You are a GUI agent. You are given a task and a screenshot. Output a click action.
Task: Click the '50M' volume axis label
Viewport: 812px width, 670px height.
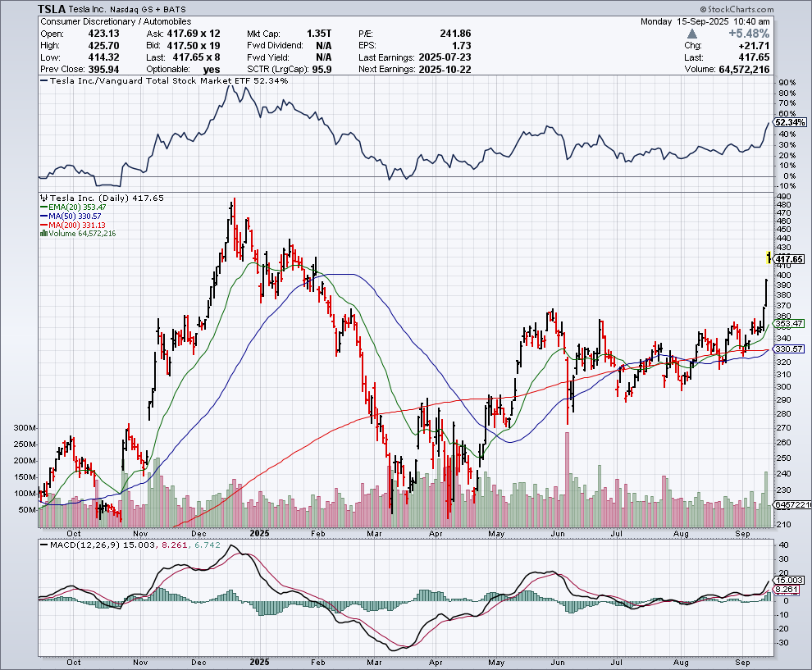click(27, 510)
